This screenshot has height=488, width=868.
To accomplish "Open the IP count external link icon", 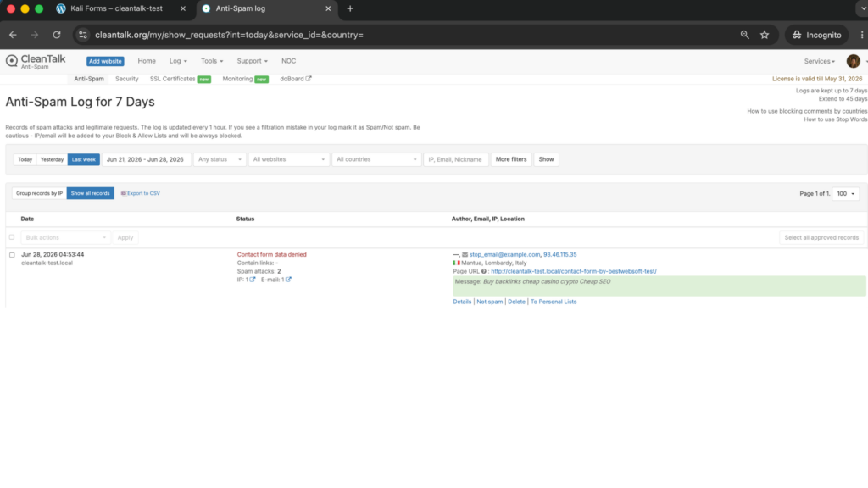I will tap(253, 280).
